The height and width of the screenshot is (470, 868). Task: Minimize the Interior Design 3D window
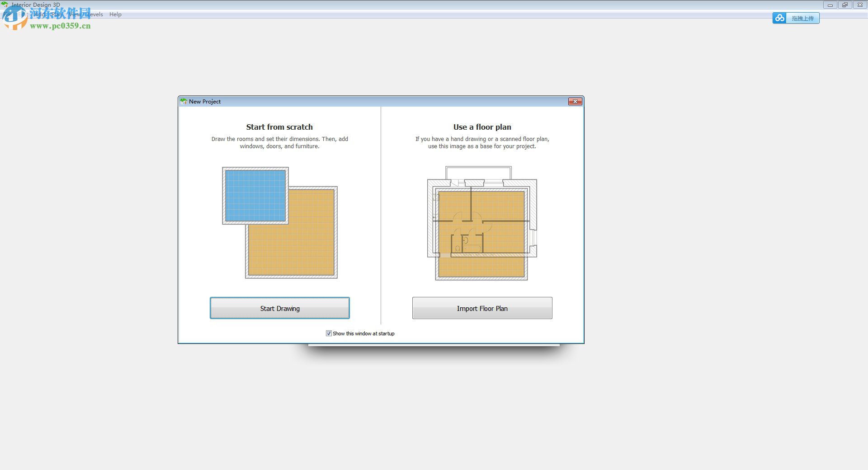pyautogui.click(x=830, y=5)
